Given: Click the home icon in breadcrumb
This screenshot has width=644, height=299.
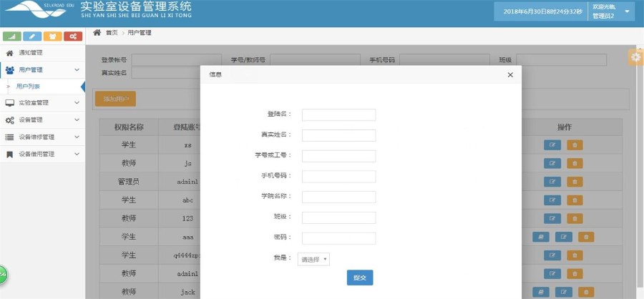Looking at the screenshot, I should click(97, 32).
